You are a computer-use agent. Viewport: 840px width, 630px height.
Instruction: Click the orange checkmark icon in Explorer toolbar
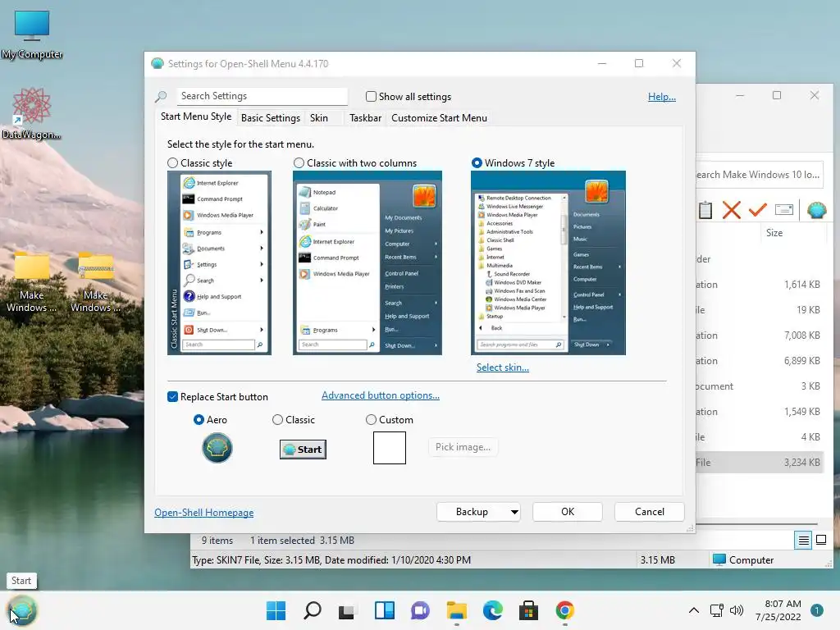pos(757,209)
